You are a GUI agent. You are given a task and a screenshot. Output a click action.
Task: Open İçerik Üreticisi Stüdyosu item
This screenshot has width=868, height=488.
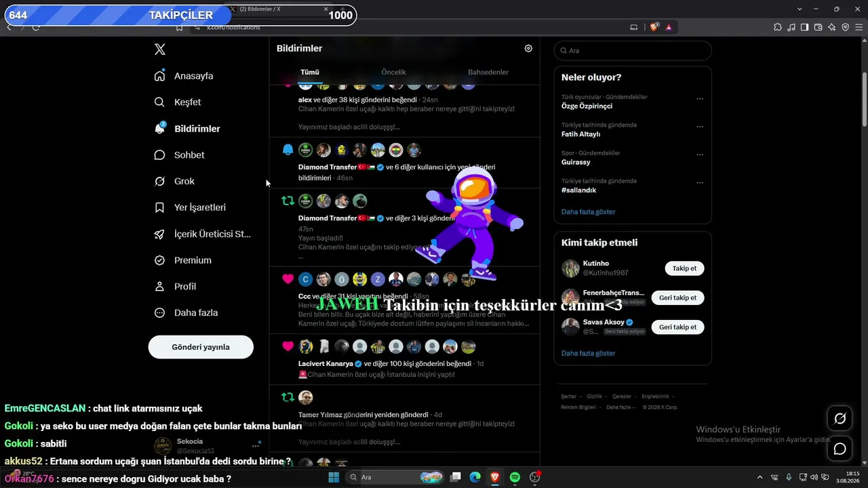click(202, 234)
